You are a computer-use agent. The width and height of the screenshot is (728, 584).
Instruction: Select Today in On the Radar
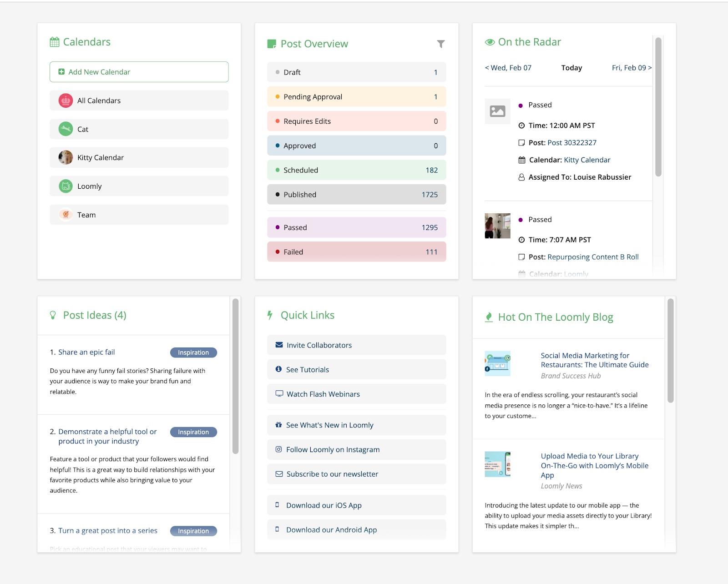(571, 68)
